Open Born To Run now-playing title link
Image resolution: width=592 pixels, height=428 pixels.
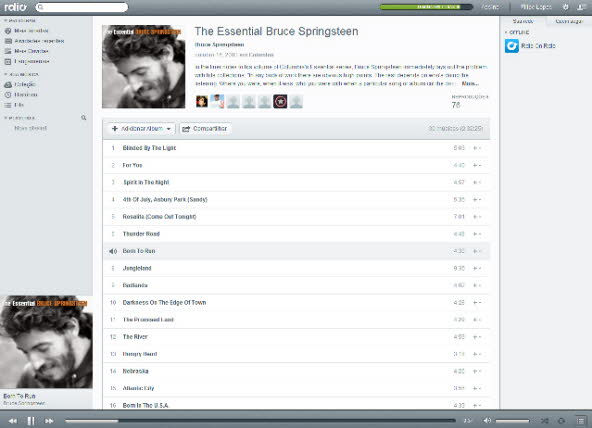[19, 396]
